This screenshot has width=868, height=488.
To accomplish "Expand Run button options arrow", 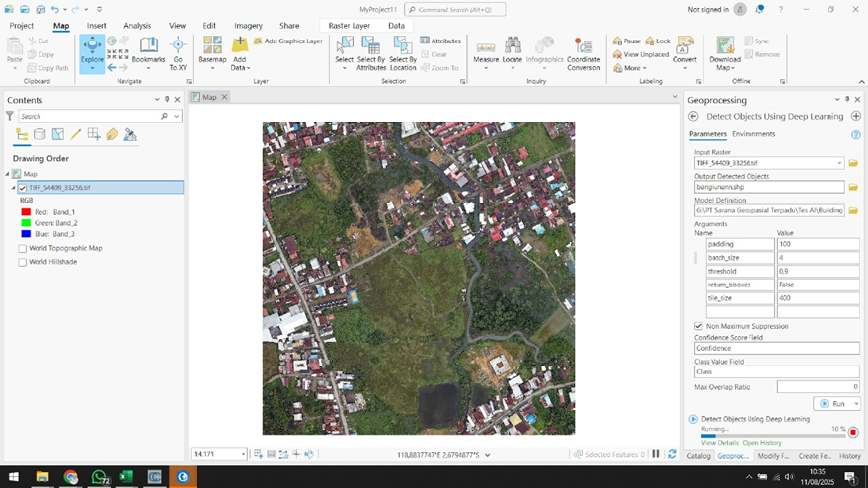I will 856,404.
